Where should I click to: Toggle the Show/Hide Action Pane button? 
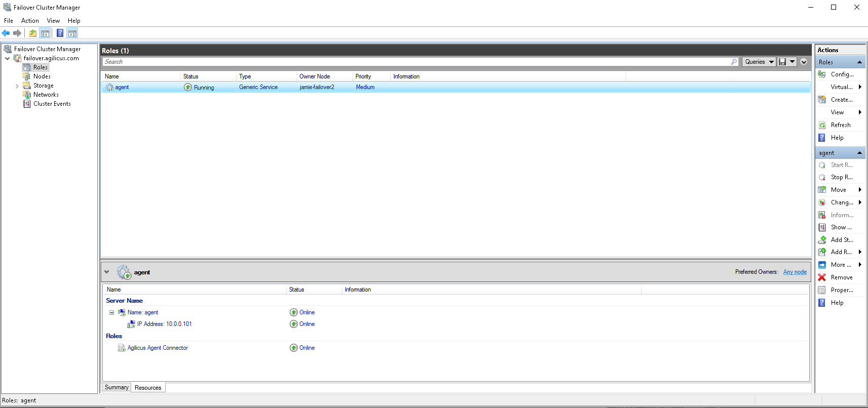click(72, 33)
